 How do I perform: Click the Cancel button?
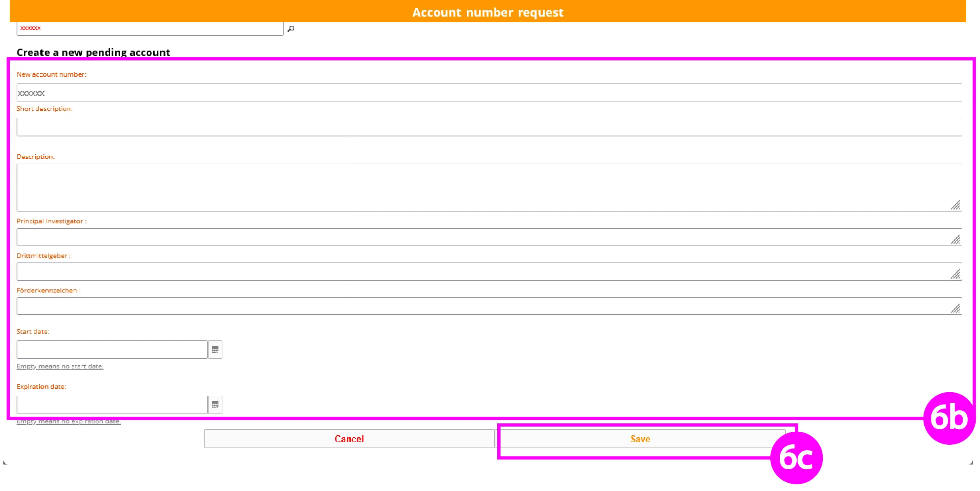tap(349, 438)
